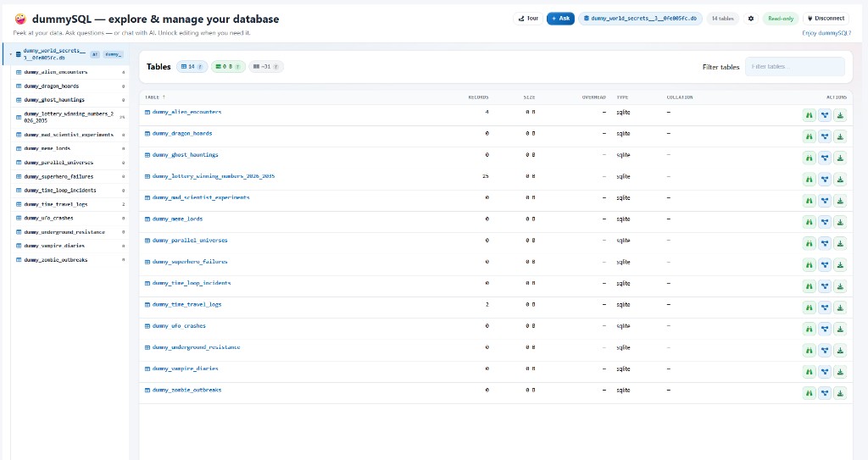Browse data for dummy_alien_encounters using binoculars icon
The height and width of the screenshot is (460, 868).
(810, 115)
